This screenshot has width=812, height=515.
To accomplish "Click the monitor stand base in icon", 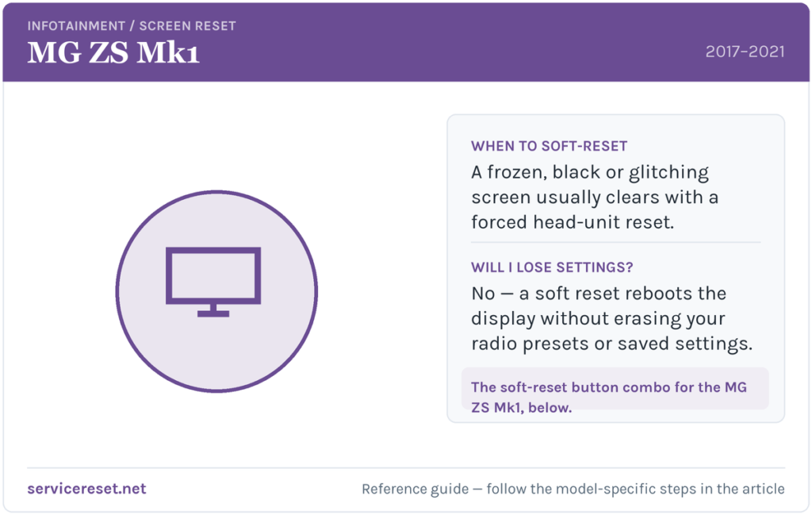I will 213,313.
